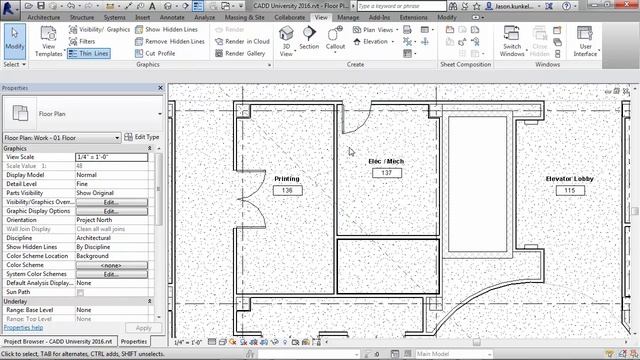Expand the Select panel dropdown
This screenshot has height=360, width=640.
tap(15, 64)
